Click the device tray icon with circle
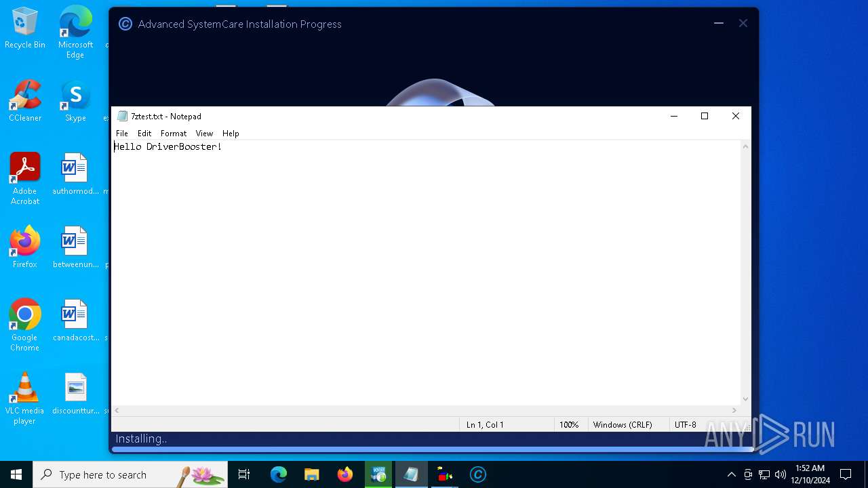 point(748,474)
